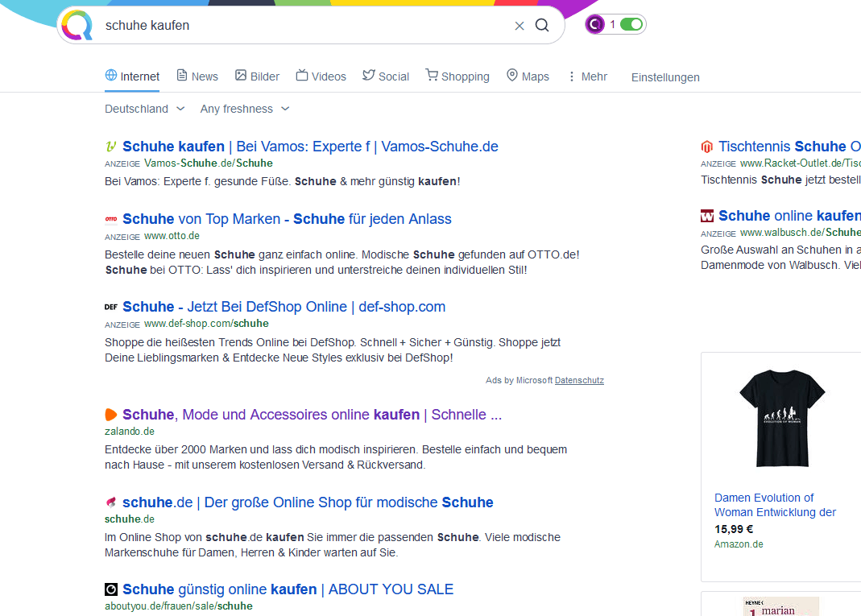Expand the Deutschland region dropdown
861x616 pixels.
pos(145,109)
